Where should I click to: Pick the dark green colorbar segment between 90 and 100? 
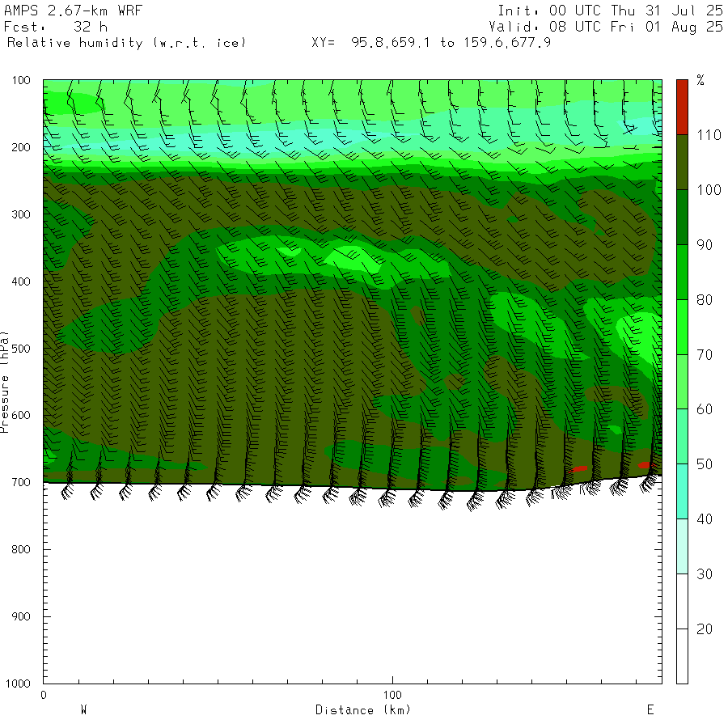tap(682, 218)
